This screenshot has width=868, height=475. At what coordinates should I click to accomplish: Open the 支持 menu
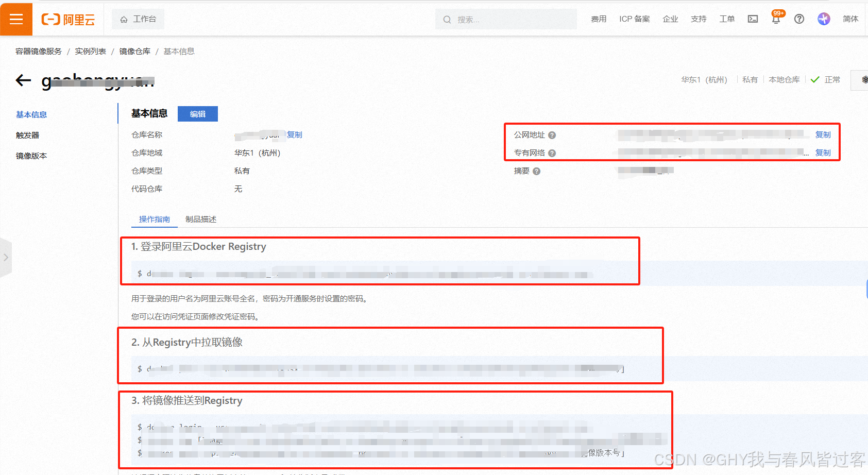point(699,19)
